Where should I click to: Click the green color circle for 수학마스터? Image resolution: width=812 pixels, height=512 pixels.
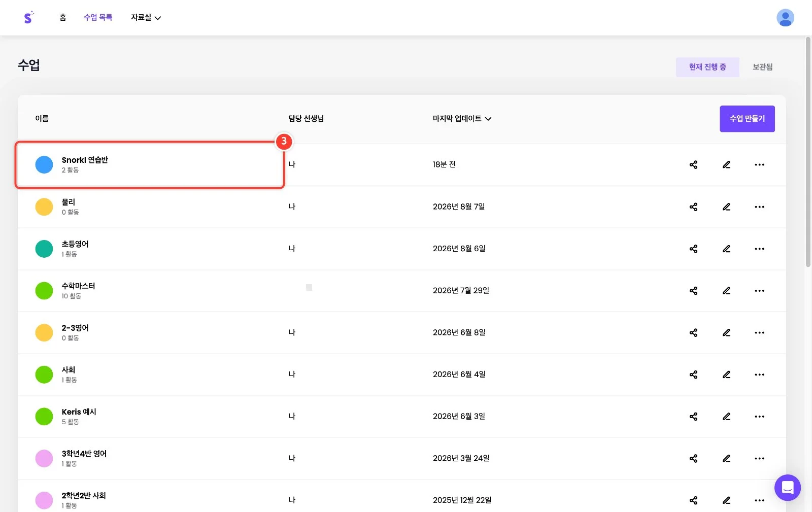coord(44,291)
